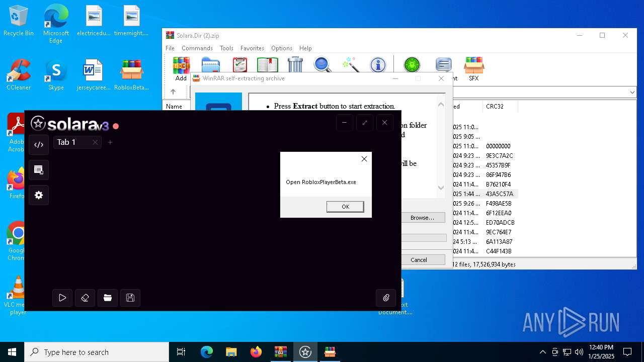Open the Help menu in WinRAR
This screenshot has width=644, height=362.
pyautogui.click(x=305, y=48)
